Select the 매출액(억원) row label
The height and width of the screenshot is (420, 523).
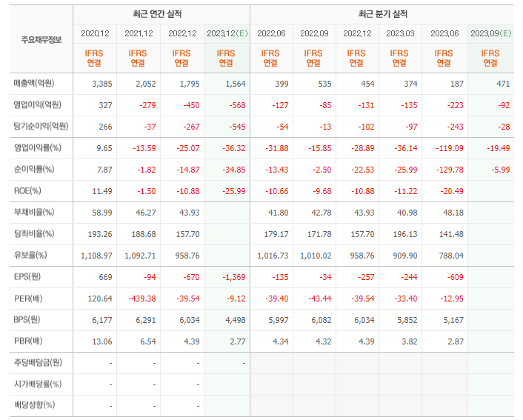coord(33,84)
